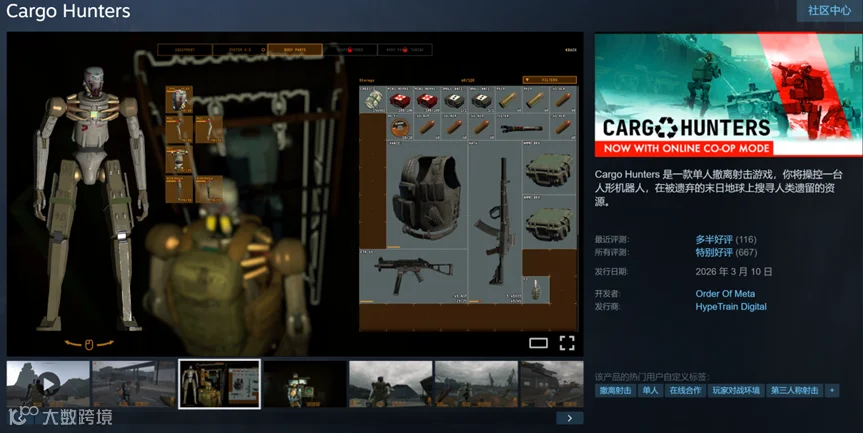This screenshot has height=433, width=863.
Task: Click the mouse rotate icon below robot
Action: click(x=89, y=344)
